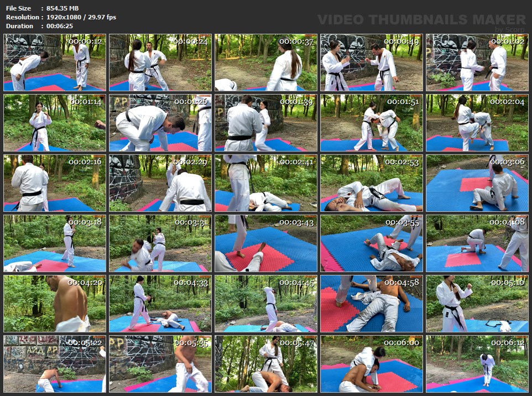The height and width of the screenshot is (396, 532).
Task: Click the thumbnail timestamped 00:00:37
Action: [x=266, y=62]
